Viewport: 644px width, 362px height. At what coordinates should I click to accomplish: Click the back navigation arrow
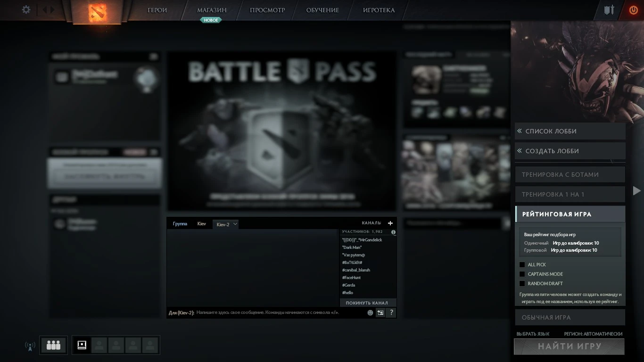pyautogui.click(x=45, y=9)
